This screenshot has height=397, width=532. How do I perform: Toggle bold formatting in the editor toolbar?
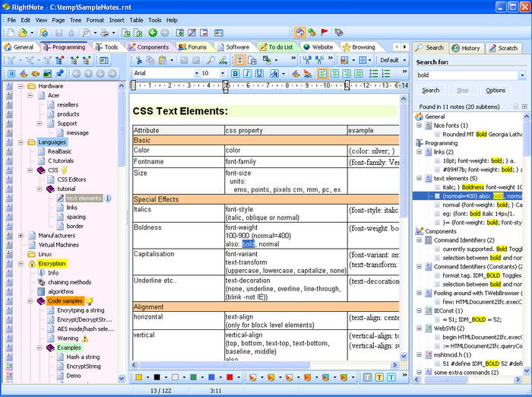tap(235, 74)
